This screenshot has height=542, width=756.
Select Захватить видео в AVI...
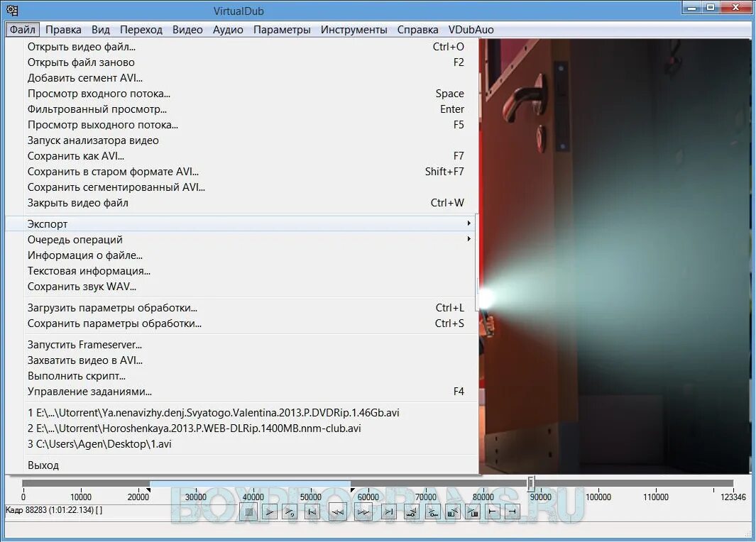click(240, 360)
